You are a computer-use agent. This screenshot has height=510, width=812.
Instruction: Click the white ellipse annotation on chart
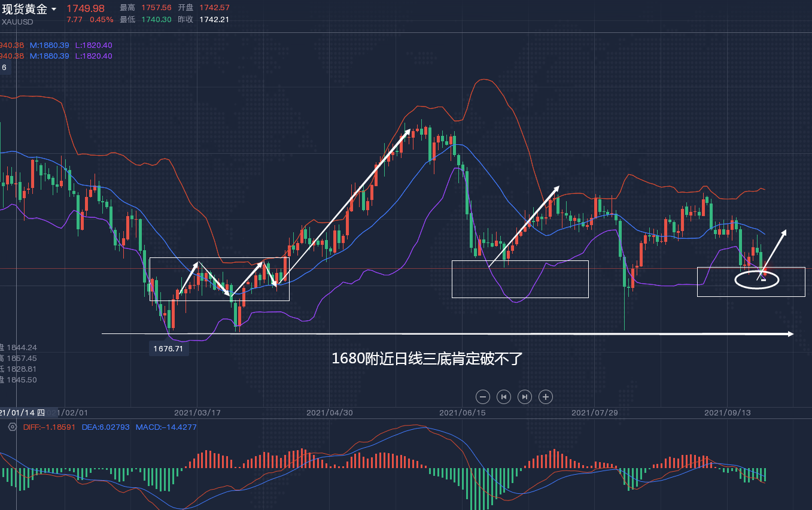[x=756, y=280]
